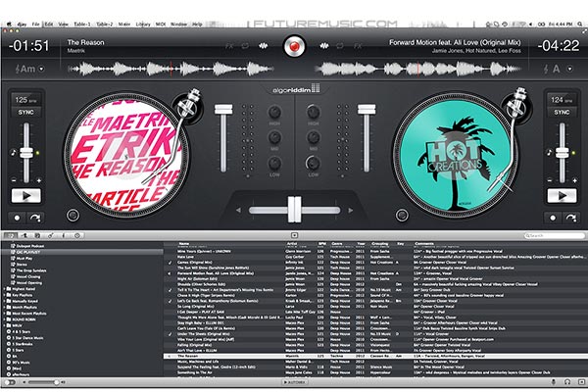This screenshot has width=588, height=392.
Task: Play the left deck
Action: (x=26, y=195)
